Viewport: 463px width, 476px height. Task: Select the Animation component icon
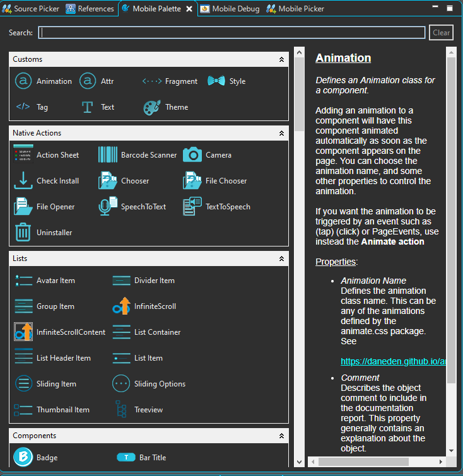pos(23,81)
